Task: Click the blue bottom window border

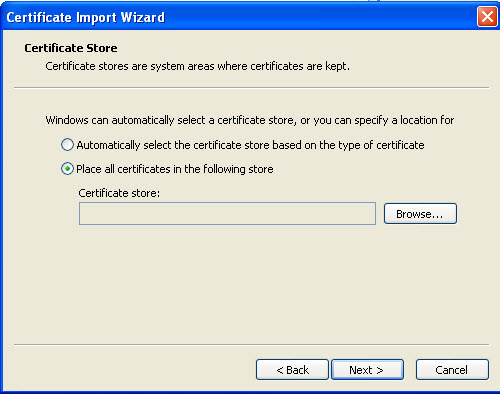Action: [x=250, y=392]
